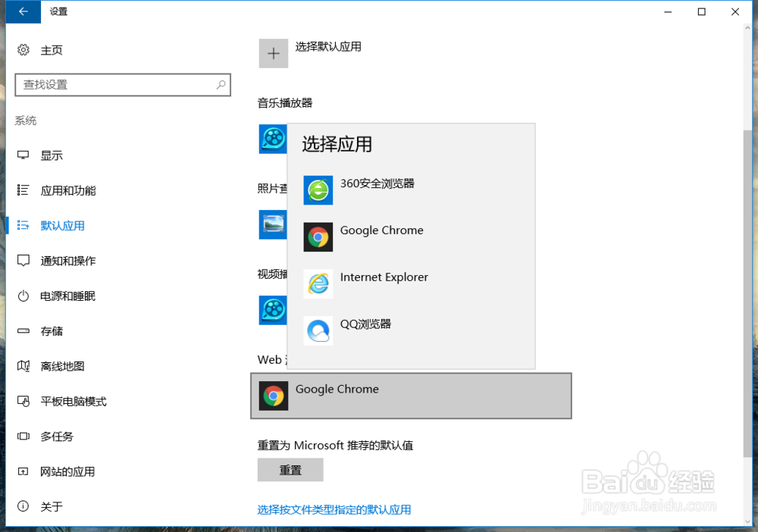
Task: Click the 选择默认应用 label
Action: [329, 47]
